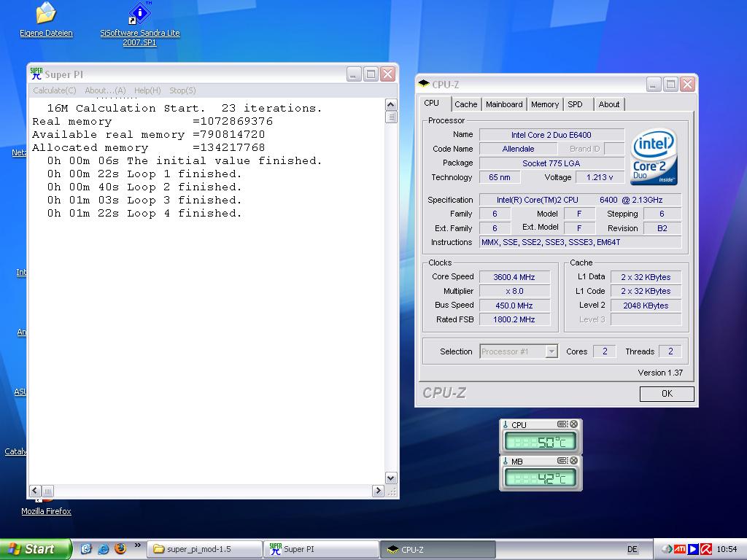Click OK in the CPU-Z window
The height and width of the screenshot is (560, 747).
pyautogui.click(x=667, y=393)
